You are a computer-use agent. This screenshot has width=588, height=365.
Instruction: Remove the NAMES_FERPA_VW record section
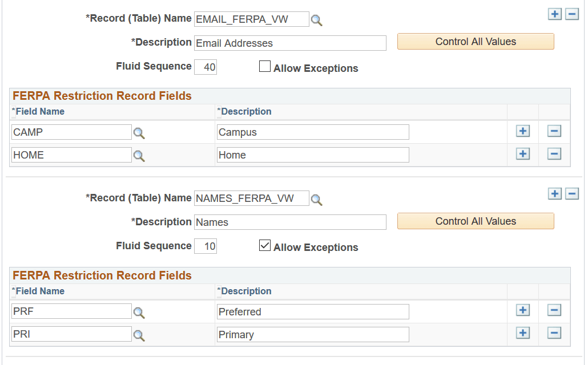click(572, 193)
